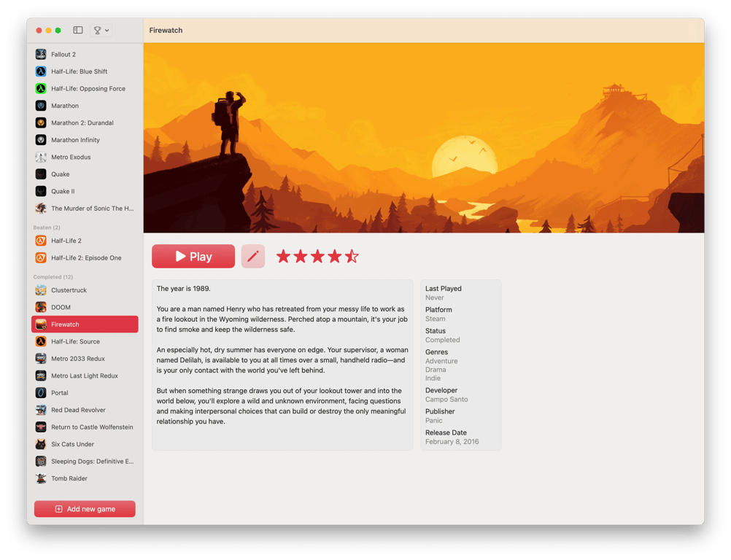Screen dimensions: 731x560
Task: Click the Return to Castle Wolfenstein icon
Action: coord(41,427)
